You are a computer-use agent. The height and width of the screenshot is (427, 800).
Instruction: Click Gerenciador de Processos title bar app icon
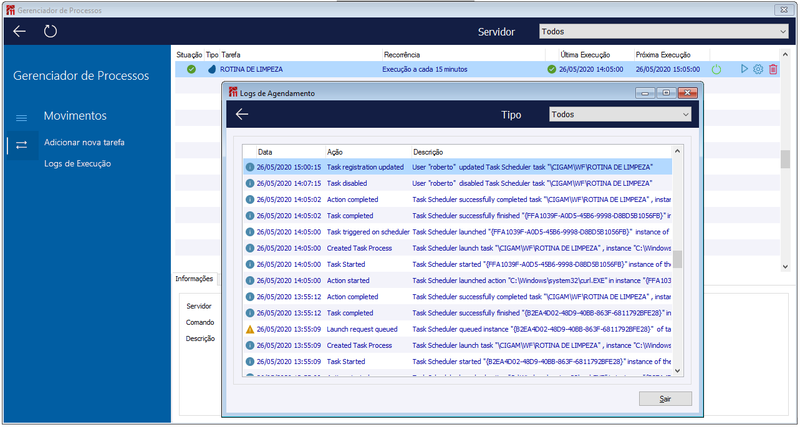tap(11, 10)
